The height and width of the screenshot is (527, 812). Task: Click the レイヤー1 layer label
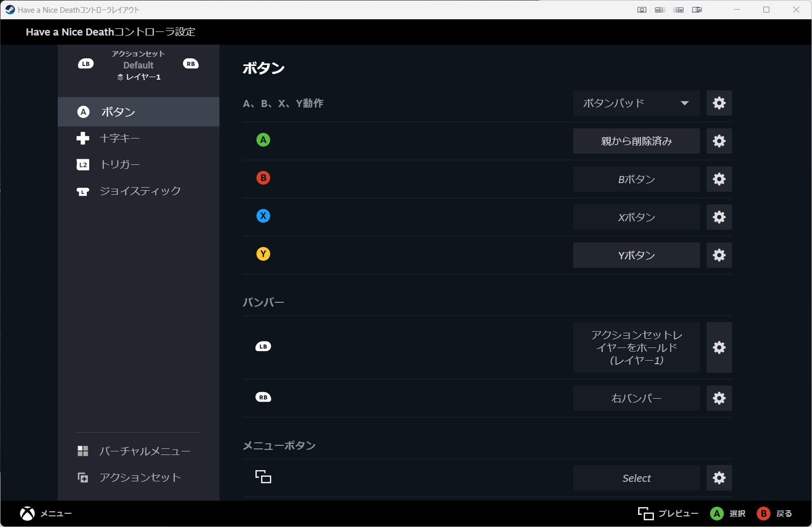click(x=139, y=77)
